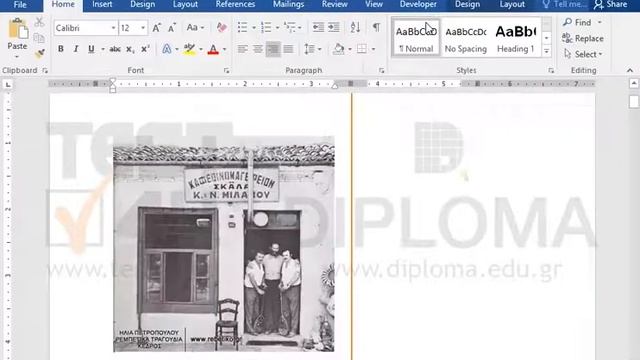Sort text alphabetically
This screenshot has height=360, width=640.
pos(355,27)
